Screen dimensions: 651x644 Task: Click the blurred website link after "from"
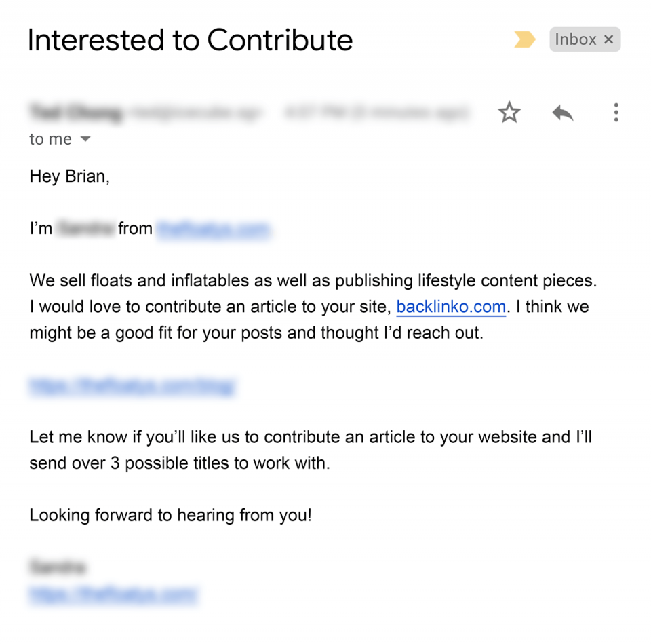tap(213, 229)
